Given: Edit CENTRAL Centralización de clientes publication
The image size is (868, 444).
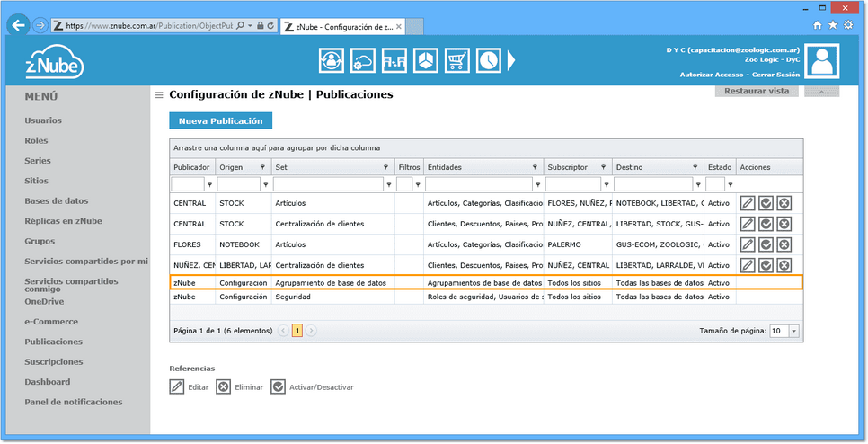Looking at the screenshot, I should (748, 224).
